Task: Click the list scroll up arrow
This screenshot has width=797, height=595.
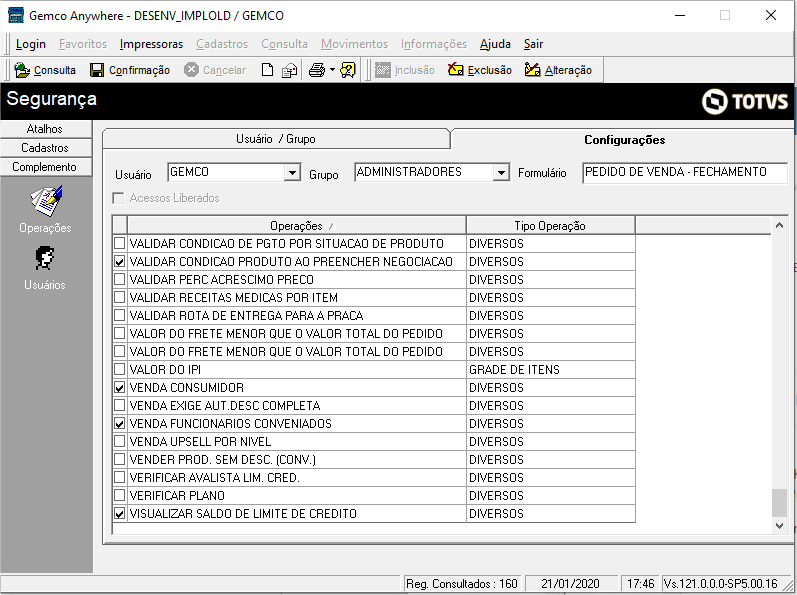Action: (779, 225)
